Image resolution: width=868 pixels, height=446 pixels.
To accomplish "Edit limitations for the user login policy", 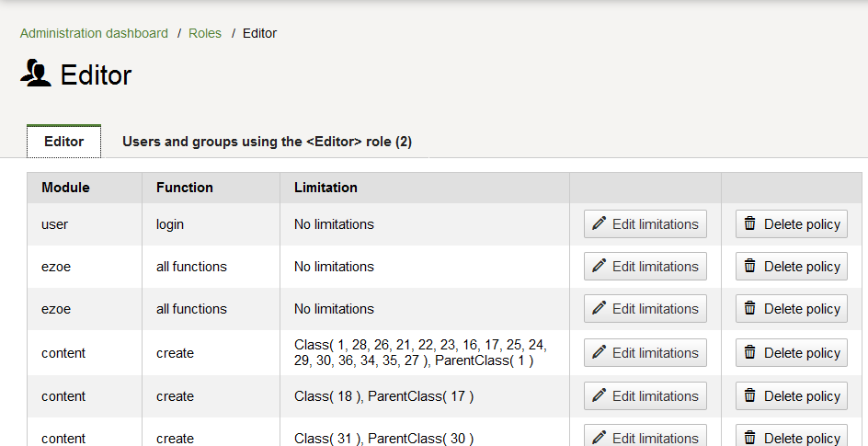I will [645, 224].
